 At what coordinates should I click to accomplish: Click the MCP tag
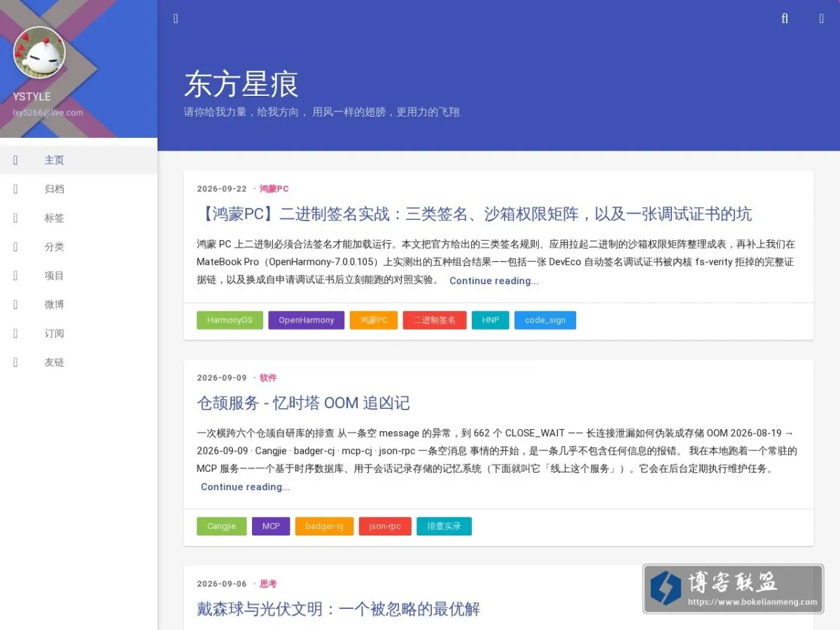click(271, 526)
